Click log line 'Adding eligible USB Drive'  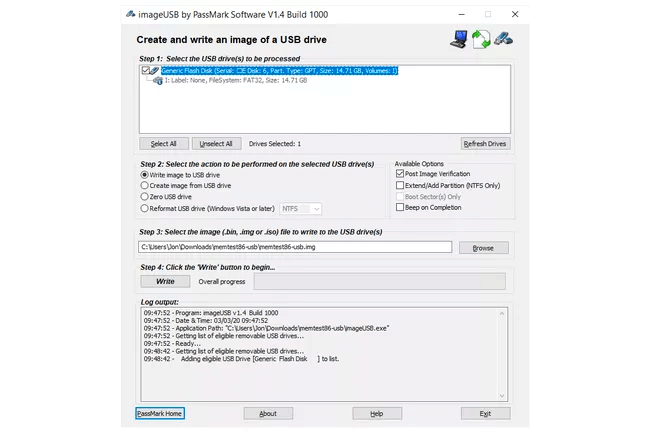click(241, 359)
